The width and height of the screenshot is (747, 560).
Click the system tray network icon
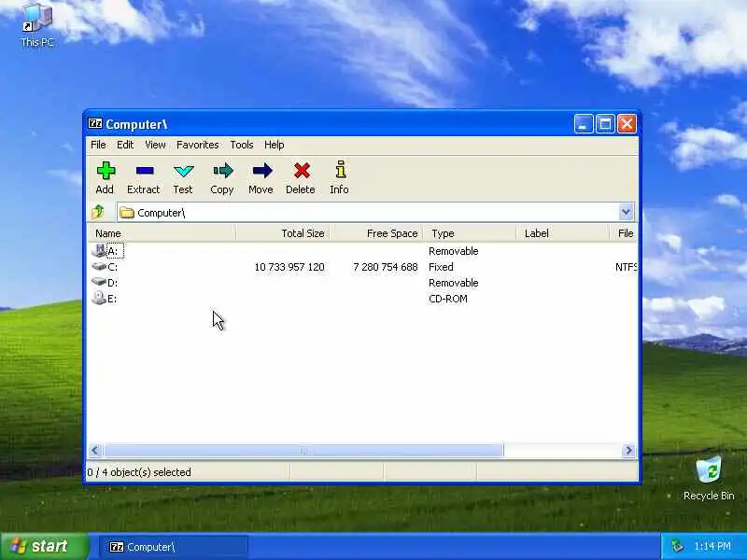pos(677,546)
